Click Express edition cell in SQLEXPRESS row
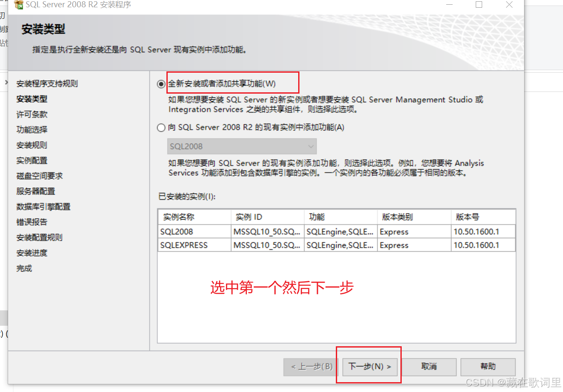This screenshot has width=563, height=392. (414, 245)
